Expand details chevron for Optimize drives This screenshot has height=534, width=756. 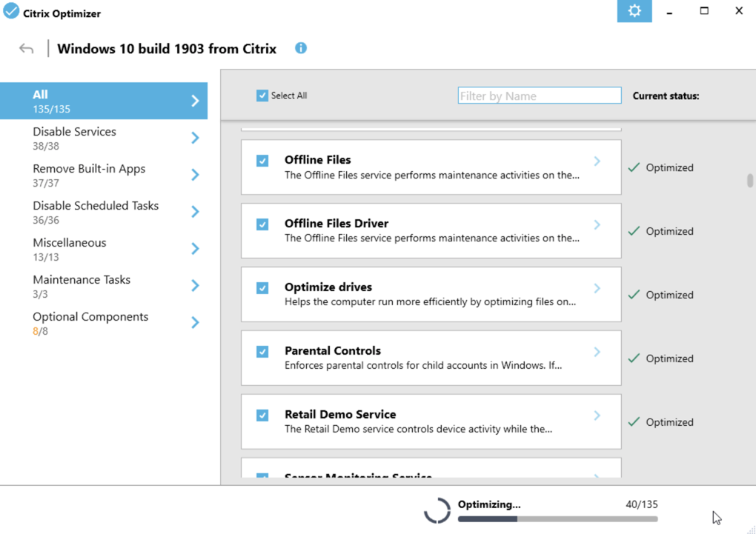[x=597, y=288]
